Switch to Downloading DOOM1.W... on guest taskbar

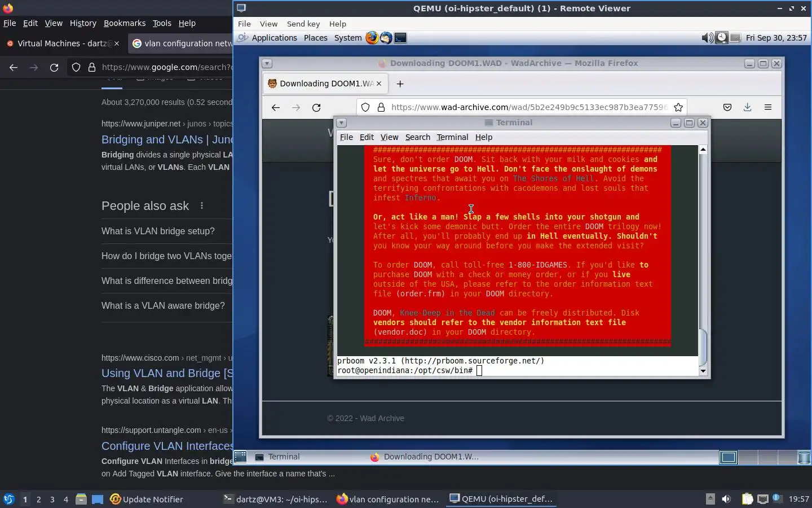pyautogui.click(x=424, y=457)
